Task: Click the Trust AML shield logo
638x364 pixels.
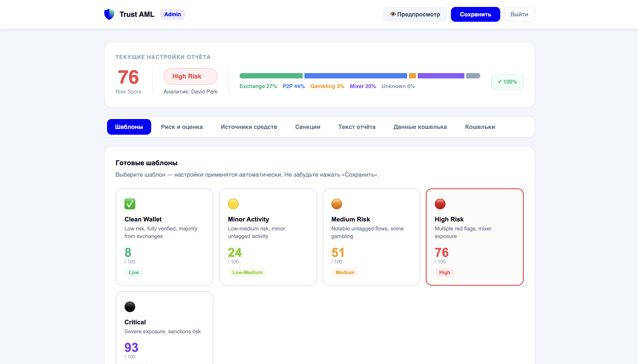Action: pyautogui.click(x=109, y=14)
